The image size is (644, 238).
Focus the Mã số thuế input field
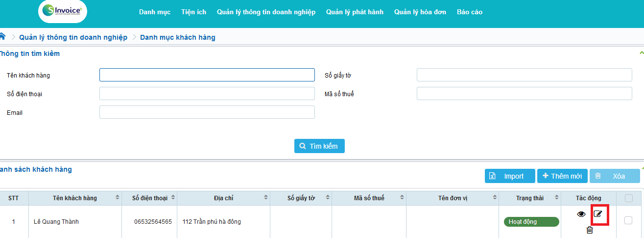coord(524,94)
